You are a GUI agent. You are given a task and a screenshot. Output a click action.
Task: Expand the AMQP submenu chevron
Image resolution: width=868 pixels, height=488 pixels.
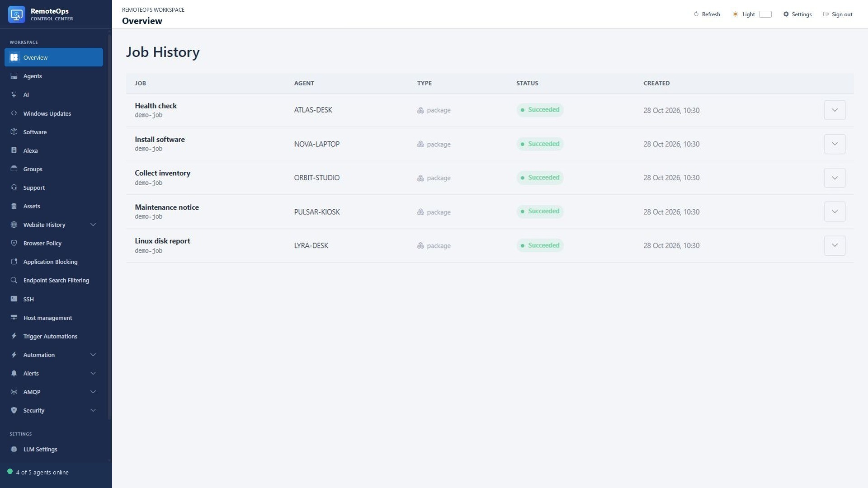(93, 392)
